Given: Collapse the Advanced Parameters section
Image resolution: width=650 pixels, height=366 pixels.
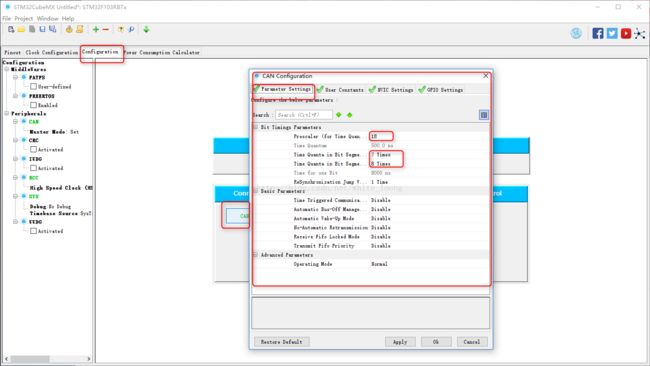Looking at the screenshot, I should pyautogui.click(x=256, y=255).
